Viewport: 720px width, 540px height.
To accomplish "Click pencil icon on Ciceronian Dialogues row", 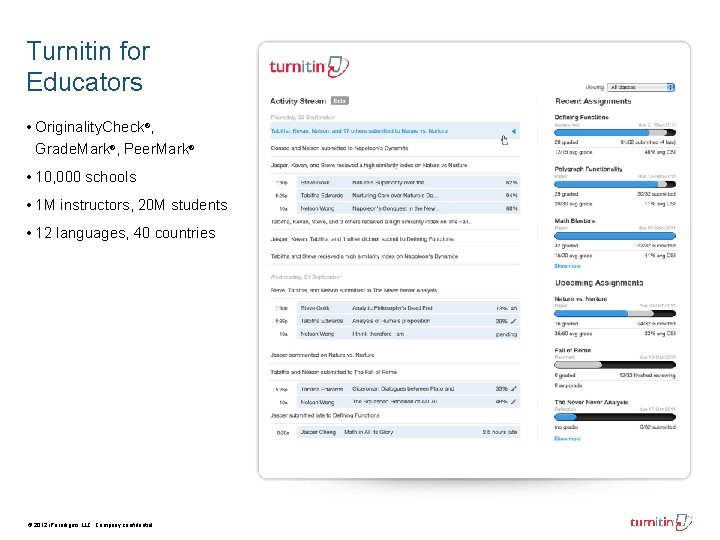I will (x=514, y=389).
